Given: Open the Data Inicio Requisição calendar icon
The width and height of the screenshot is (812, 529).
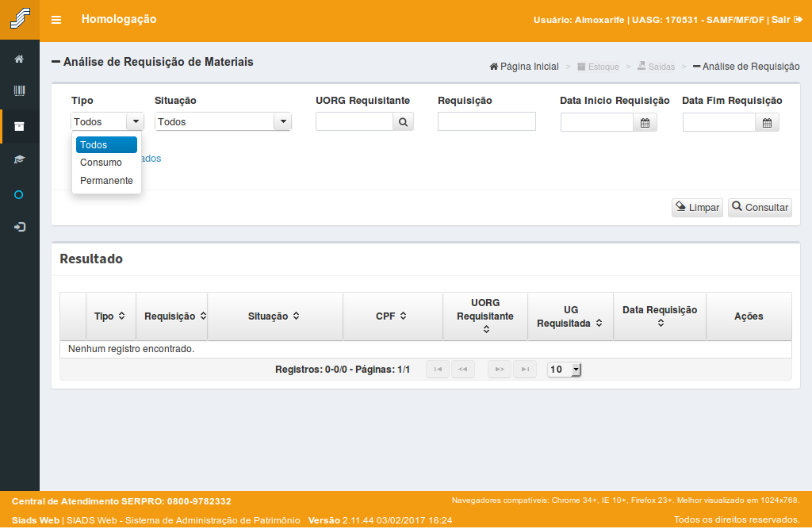Looking at the screenshot, I should [x=645, y=123].
